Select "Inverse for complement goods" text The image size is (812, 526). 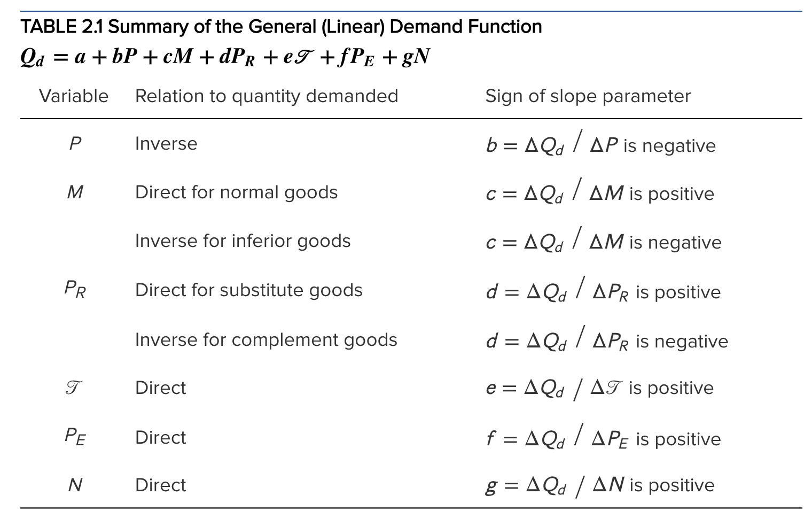click(x=266, y=340)
